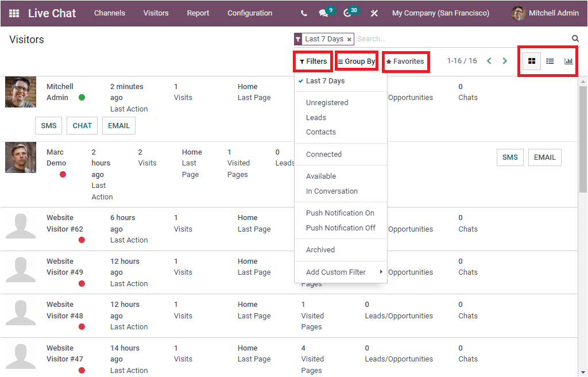This screenshot has width=588, height=377.
Task: Open the Group By dropdown
Action: [x=356, y=60]
